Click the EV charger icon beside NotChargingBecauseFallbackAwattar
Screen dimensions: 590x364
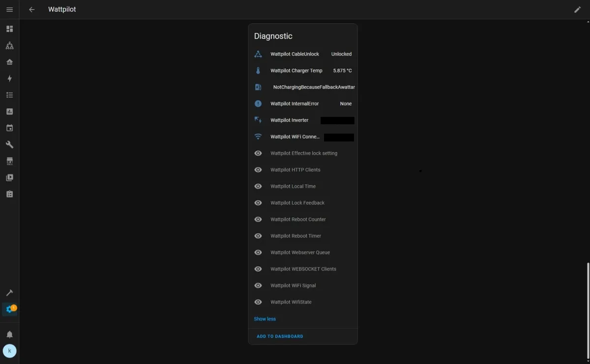click(258, 87)
